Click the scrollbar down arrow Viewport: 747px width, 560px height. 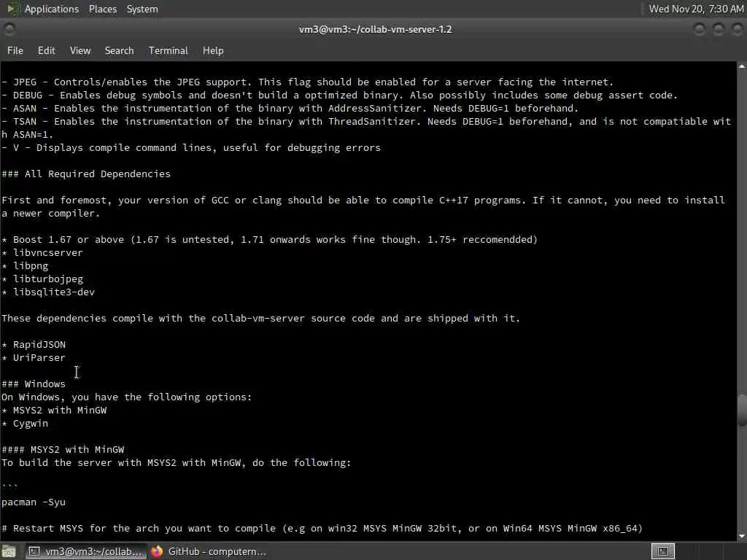point(742,536)
